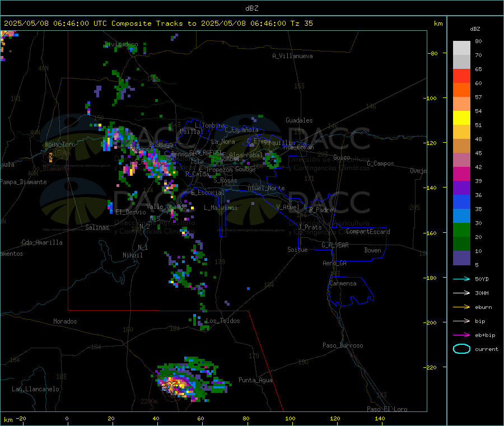
Task: Click the '-80' tick on right axis
Action: [x=433, y=53]
